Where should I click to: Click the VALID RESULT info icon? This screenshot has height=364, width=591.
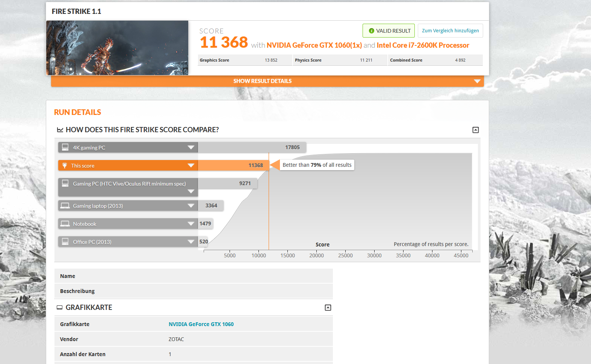coord(371,31)
